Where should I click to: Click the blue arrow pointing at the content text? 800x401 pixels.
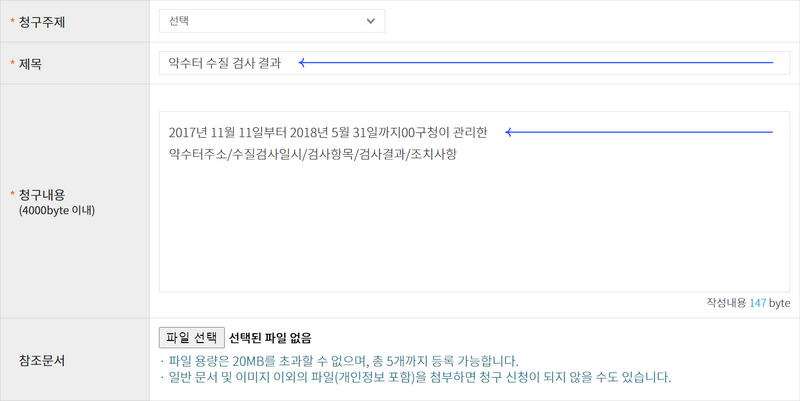click(639, 132)
